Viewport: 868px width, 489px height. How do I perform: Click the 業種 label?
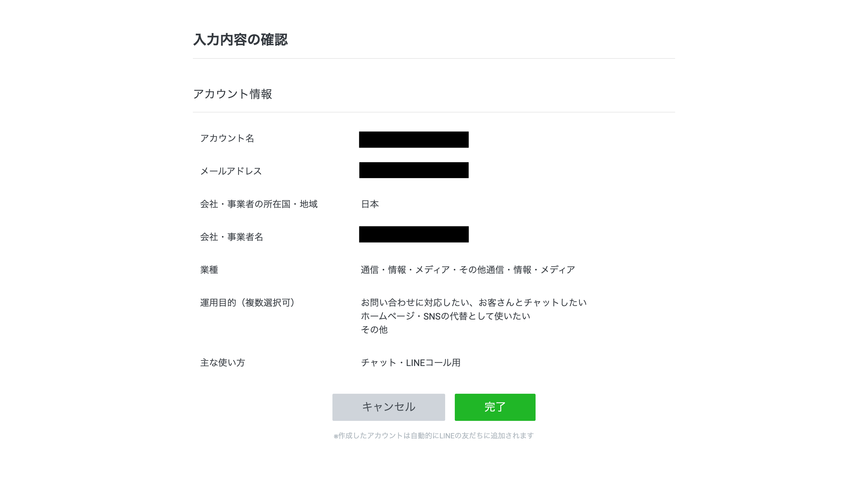pos(209,270)
